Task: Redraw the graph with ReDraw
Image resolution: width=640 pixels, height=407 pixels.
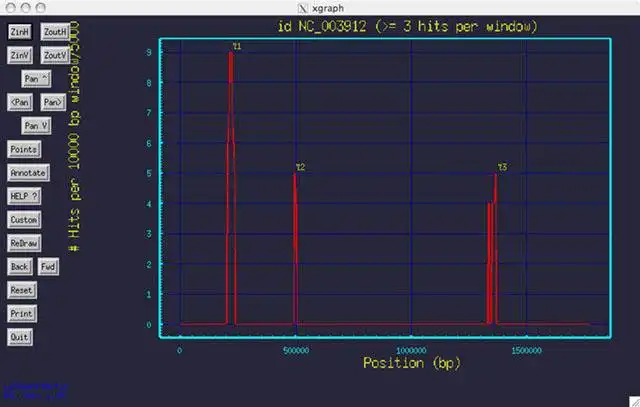Action: click(x=24, y=243)
